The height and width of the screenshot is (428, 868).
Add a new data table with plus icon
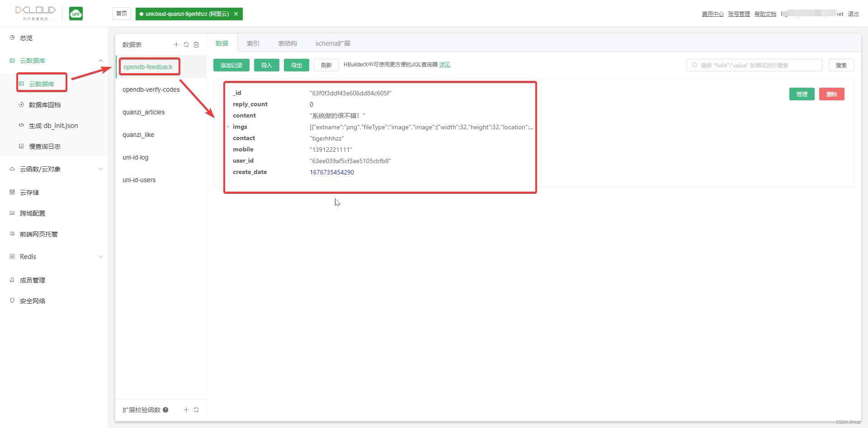tap(176, 44)
